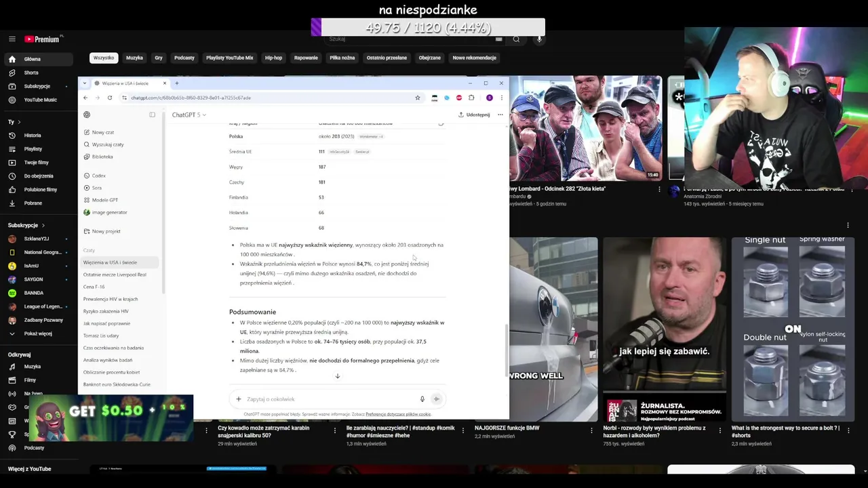The width and height of the screenshot is (868, 488).
Task: Click the Udostępnij share button
Action: coord(474,115)
